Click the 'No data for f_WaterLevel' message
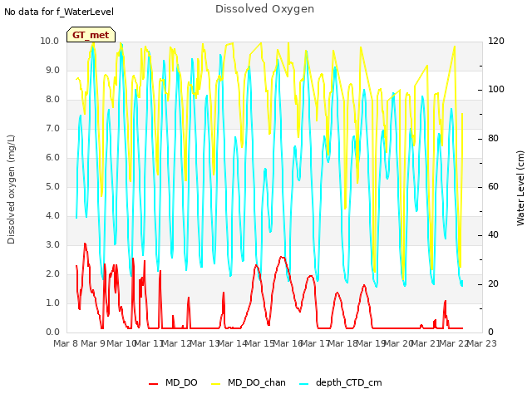Viewport: 532px width, 399px height. [59, 12]
